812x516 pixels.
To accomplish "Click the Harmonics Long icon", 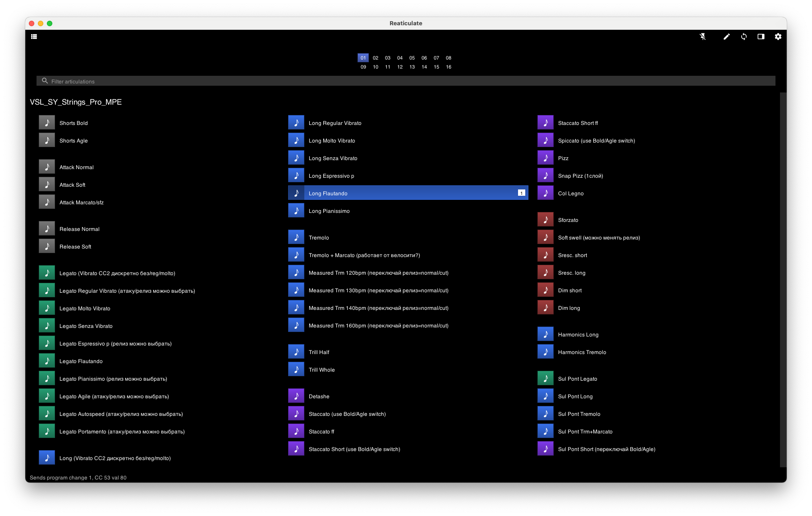I will click(x=546, y=334).
